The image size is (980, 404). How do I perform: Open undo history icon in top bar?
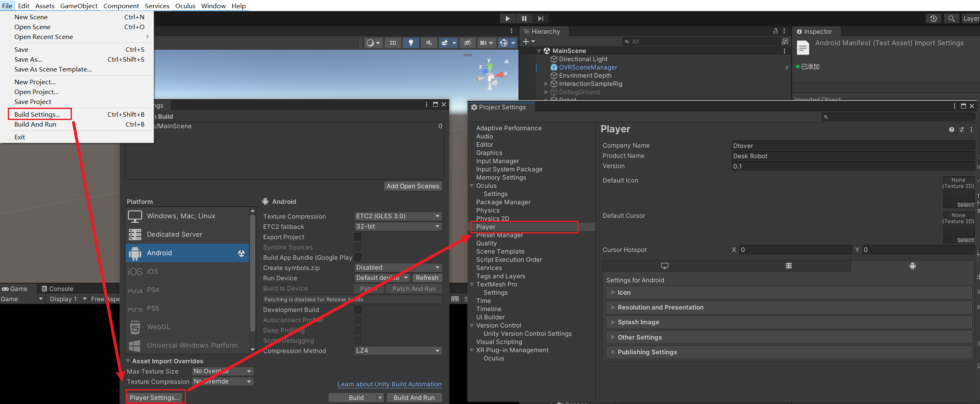click(x=934, y=18)
